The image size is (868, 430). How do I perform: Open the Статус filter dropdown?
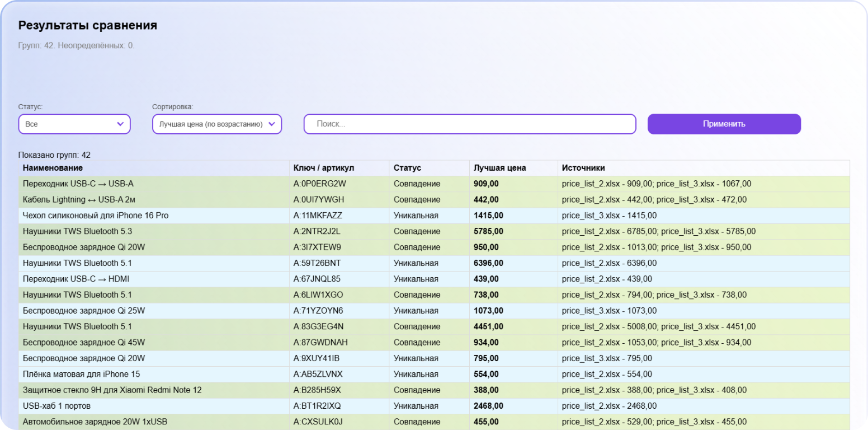[x=74, y=124]
